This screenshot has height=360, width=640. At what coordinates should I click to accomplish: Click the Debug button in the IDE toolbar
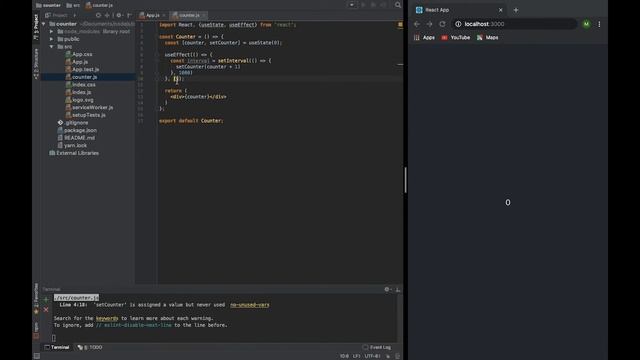coord(373,5)
